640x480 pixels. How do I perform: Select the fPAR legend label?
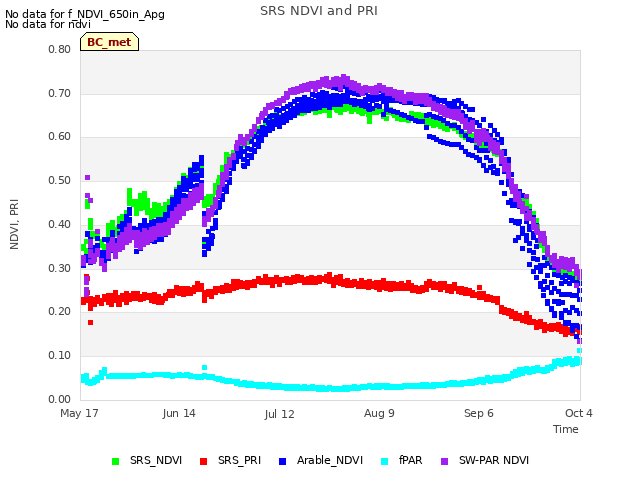tap(411, 460)
